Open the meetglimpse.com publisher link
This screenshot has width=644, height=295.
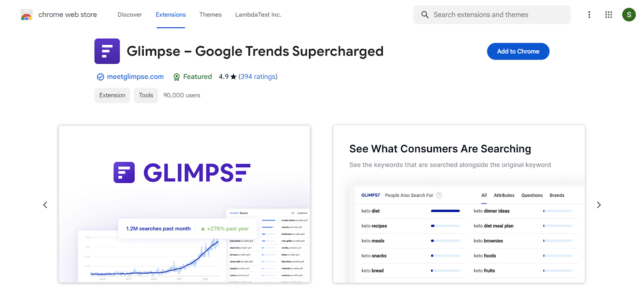click(x=135, y=77)
